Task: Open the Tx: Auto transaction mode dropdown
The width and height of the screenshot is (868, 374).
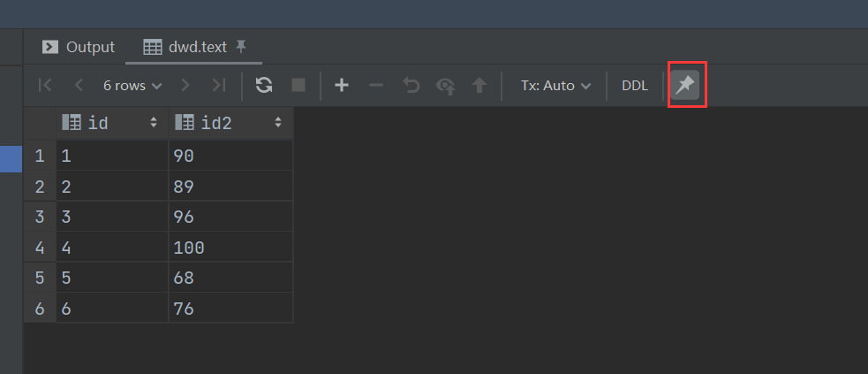Action: point(555,86)
